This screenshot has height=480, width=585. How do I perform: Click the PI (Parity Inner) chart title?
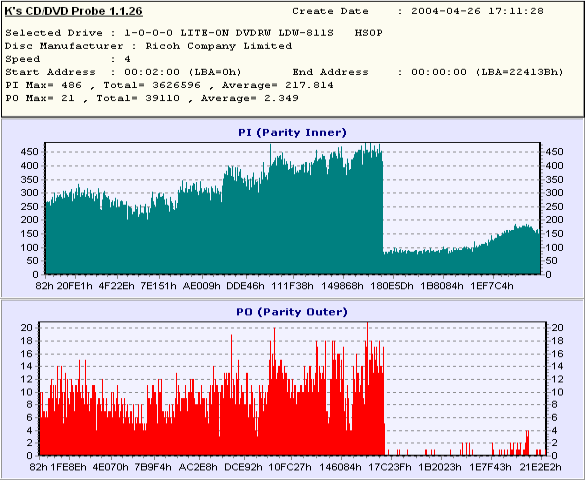click(292, 132)
